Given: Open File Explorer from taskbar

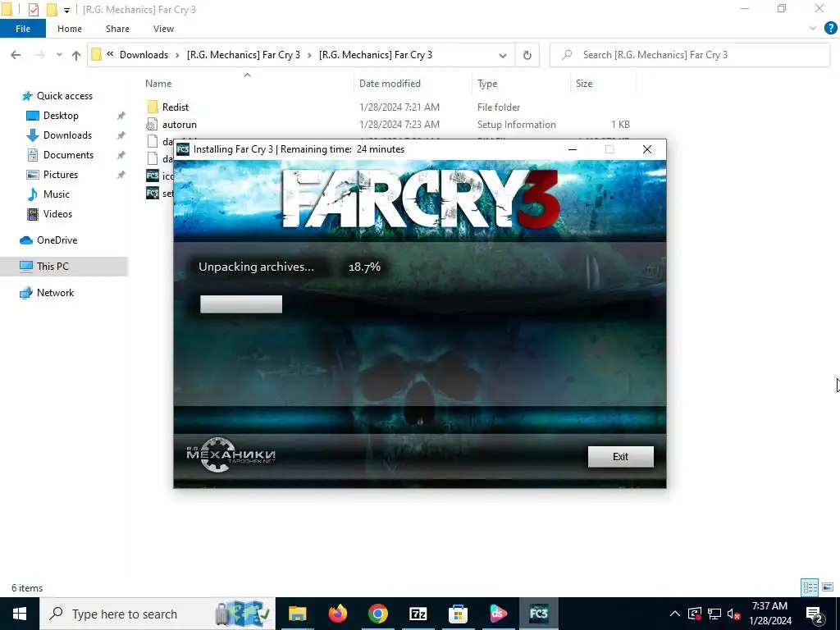Looking at the screenshot, I should (297, 614).
